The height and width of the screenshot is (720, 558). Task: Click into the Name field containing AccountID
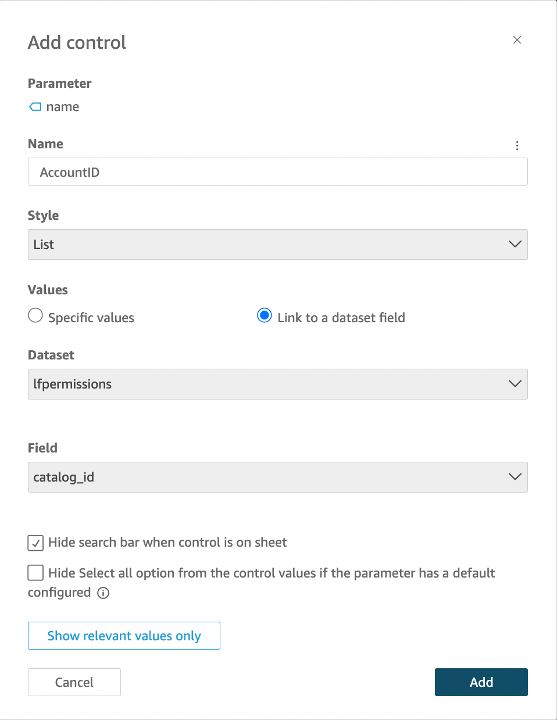pyautogui.click(x=277, y=172)
